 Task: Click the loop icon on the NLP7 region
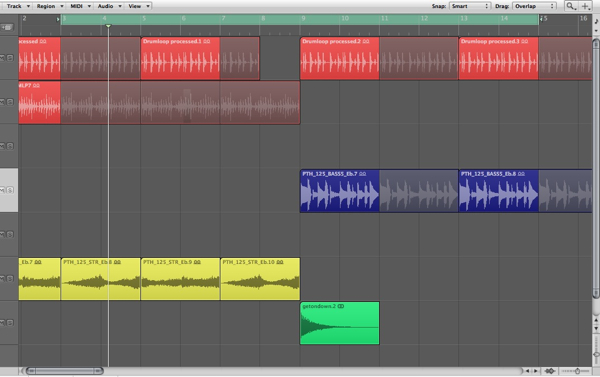[x=36, y=86]
